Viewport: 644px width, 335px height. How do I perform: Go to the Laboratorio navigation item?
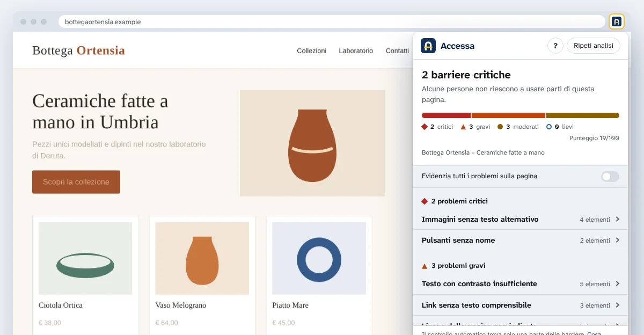[356, 50]
